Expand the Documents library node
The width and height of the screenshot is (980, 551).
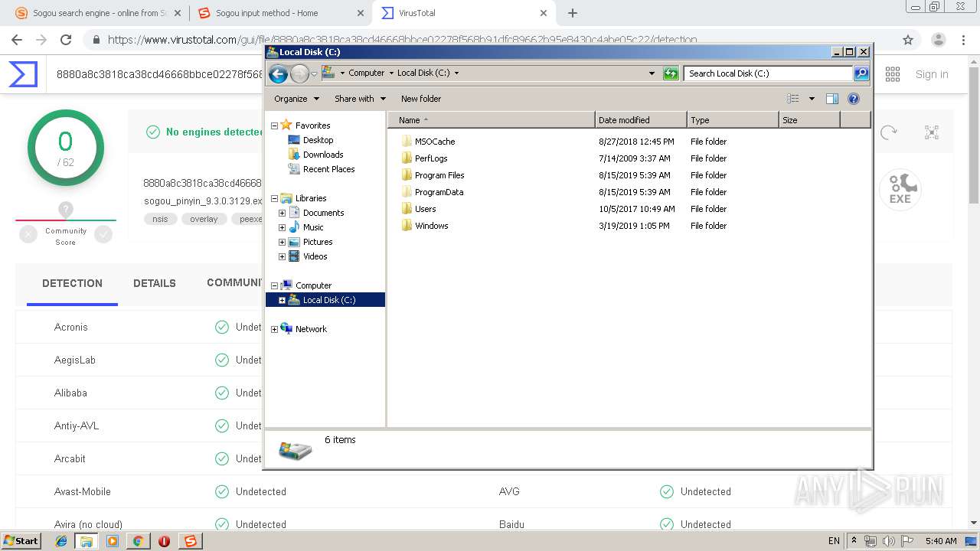(282, 213)
